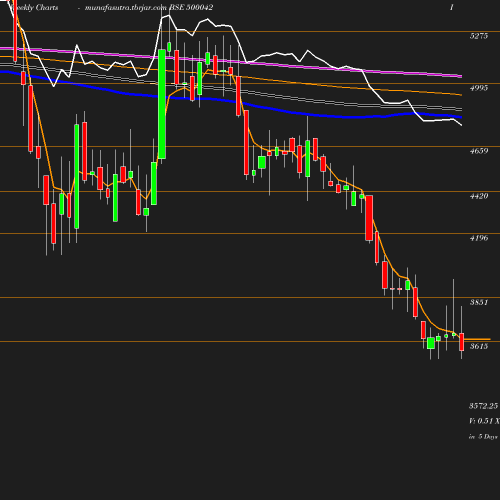Click the 5275 price level label
This screenshot has height=500, width=500.
tap(479, 36)
